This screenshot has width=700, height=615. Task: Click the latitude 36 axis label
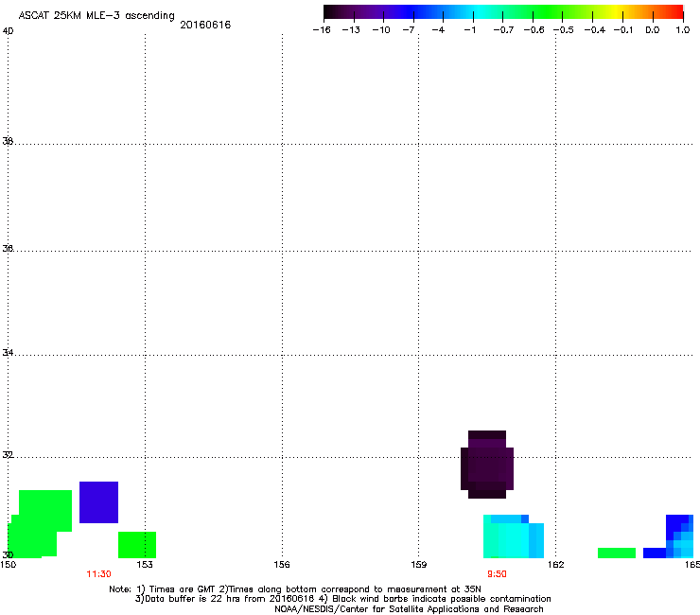click(8, 248)
